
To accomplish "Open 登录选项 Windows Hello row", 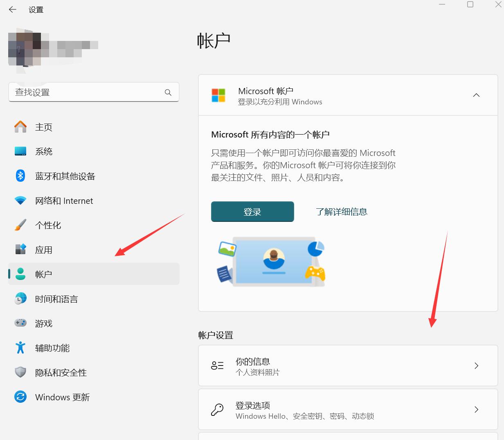I will pos(348,409).
